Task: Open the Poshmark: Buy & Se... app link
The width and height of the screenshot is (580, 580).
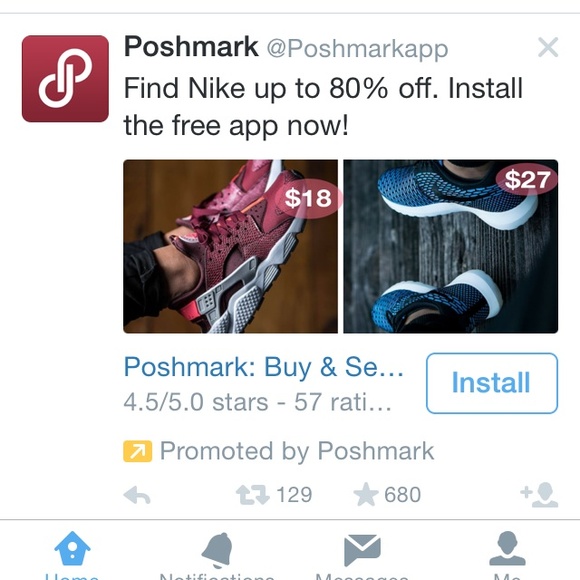Action: [x=263, y=367]
